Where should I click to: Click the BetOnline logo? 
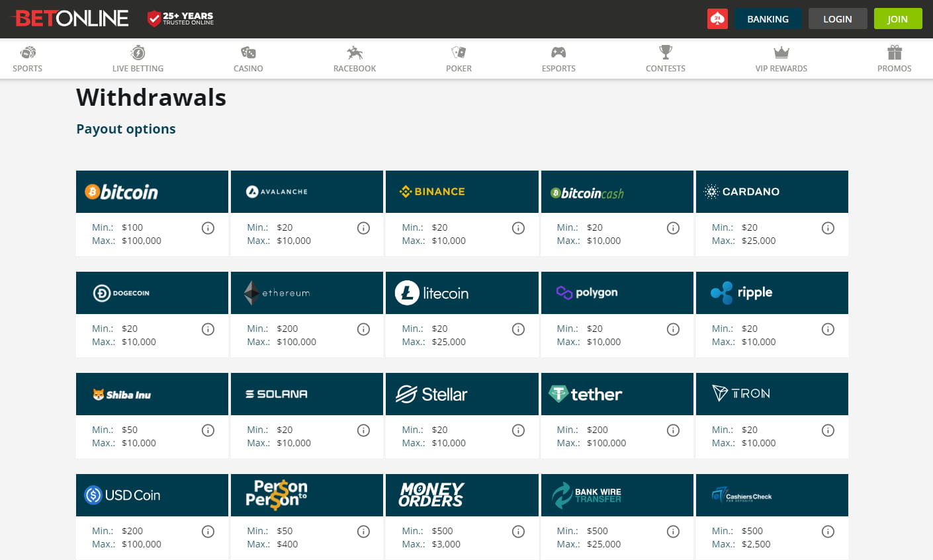(71, 19)
